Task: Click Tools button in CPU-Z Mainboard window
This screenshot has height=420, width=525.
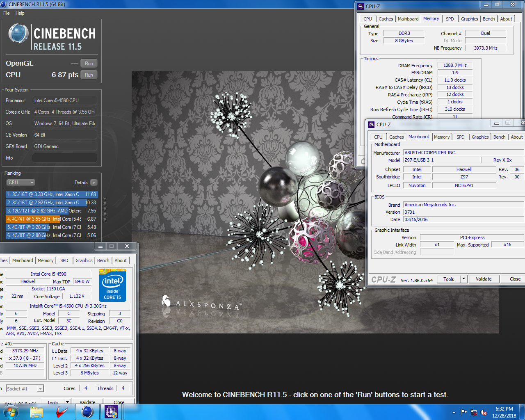Action: point(449,279)
